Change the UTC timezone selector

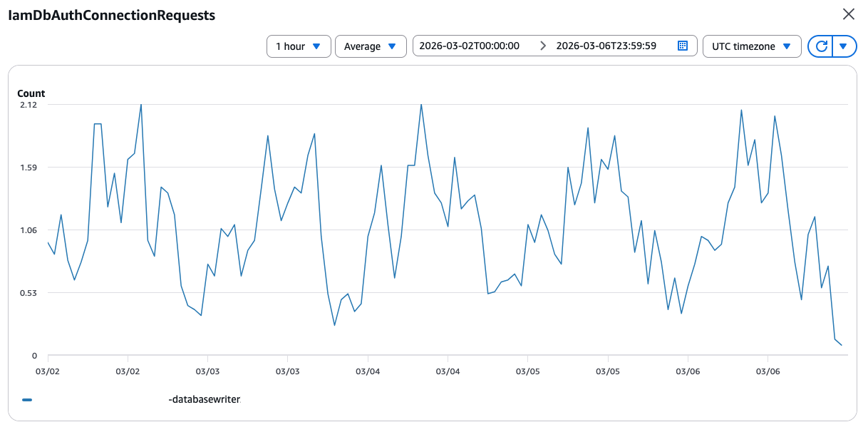751,46
